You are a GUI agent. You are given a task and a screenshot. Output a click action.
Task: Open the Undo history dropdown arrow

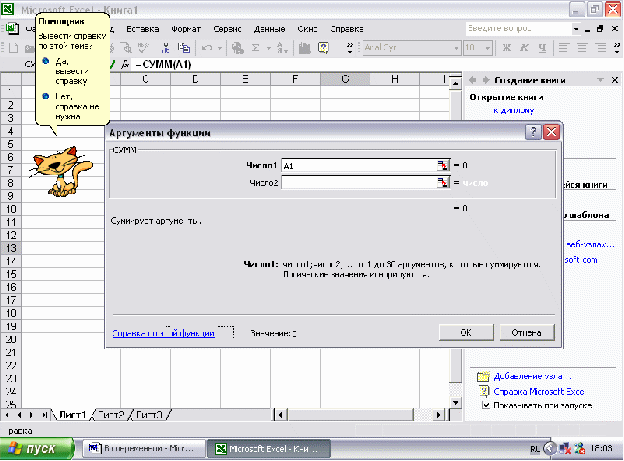click(219, 48)
